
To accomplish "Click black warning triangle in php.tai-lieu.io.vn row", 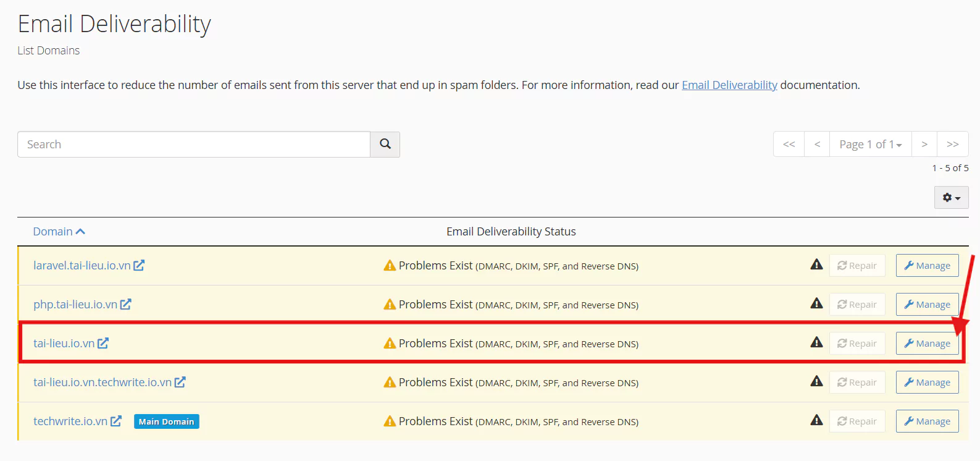I will click(x=816, y=303).
